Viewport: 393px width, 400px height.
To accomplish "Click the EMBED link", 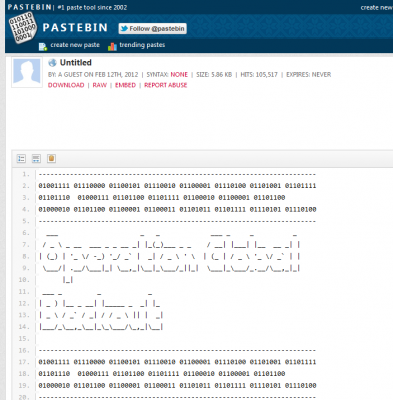I will [125, 85].
